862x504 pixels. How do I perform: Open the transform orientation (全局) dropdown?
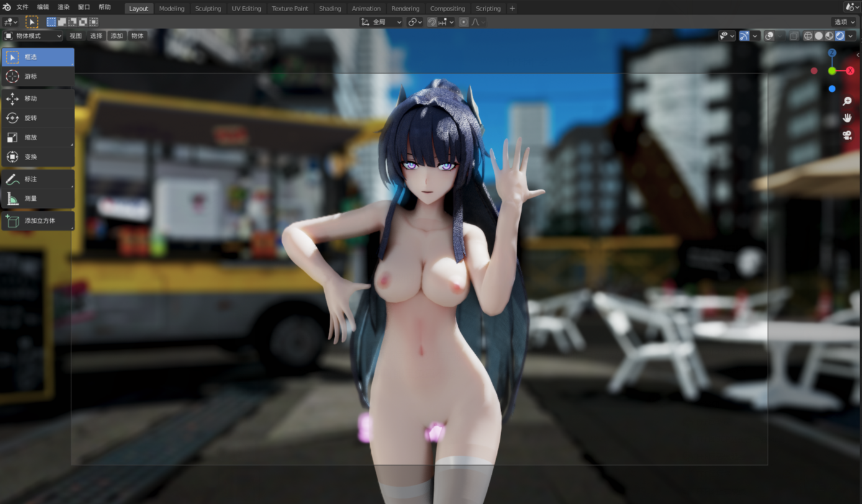[x=381, y=22]
